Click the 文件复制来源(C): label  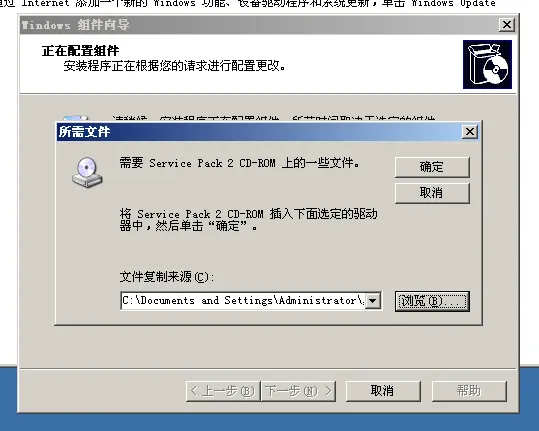point(167,277)
